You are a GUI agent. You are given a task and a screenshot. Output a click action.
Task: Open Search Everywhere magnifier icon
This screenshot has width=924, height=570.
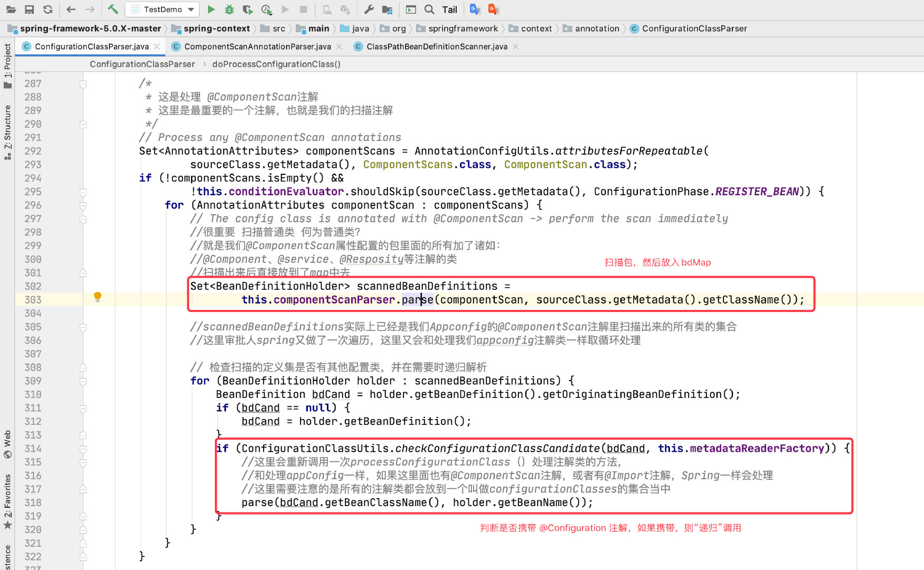[x=430, y=9]
